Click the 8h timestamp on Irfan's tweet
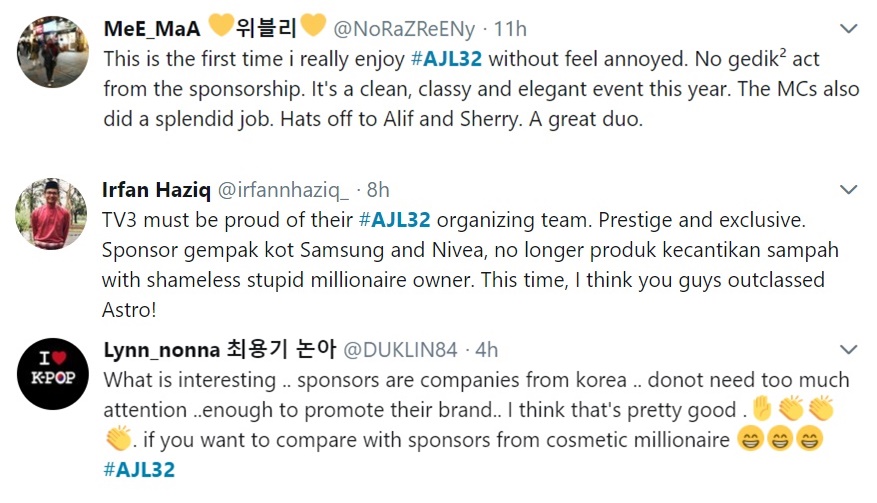 [x=378, y=190]
